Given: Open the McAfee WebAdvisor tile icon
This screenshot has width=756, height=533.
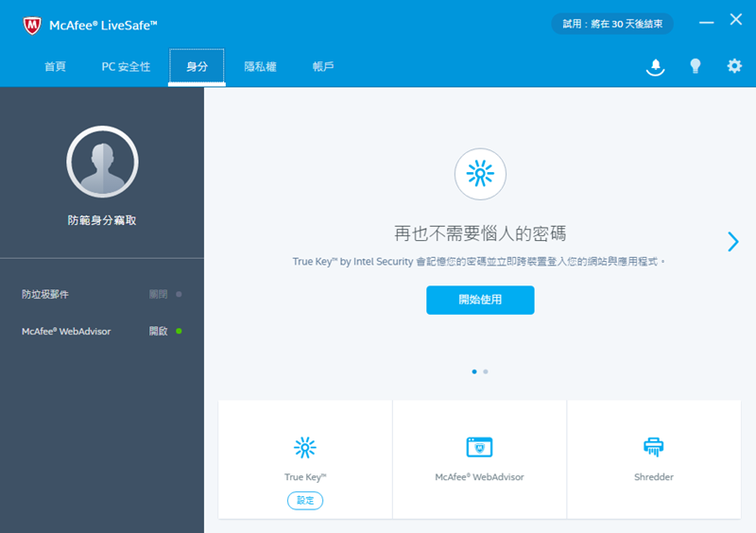Looking at the screenshot, I should point(479,447).
